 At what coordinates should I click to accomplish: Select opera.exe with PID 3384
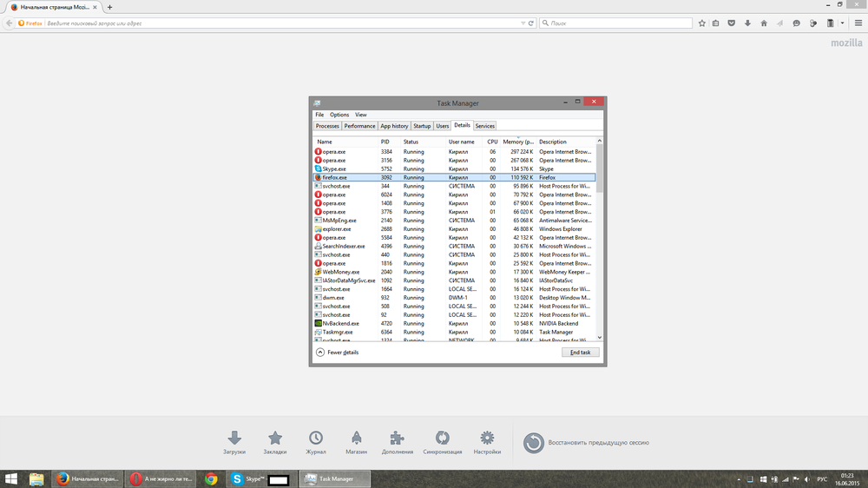[x=455, y=152]
